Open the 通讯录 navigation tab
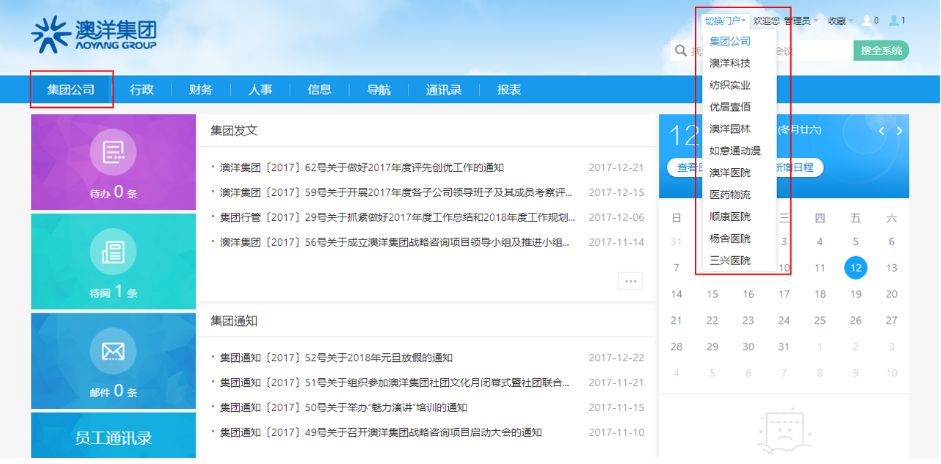 pos(444,90)
